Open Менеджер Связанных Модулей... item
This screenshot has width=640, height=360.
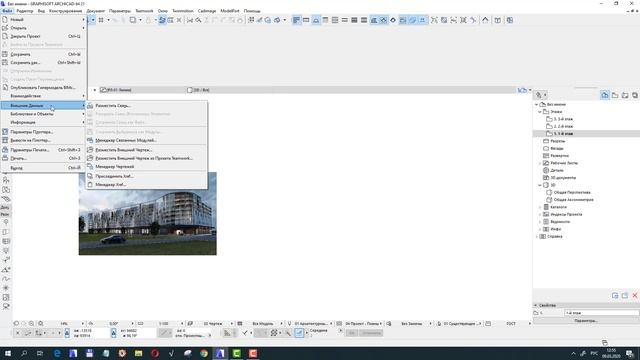click(147, 140)
